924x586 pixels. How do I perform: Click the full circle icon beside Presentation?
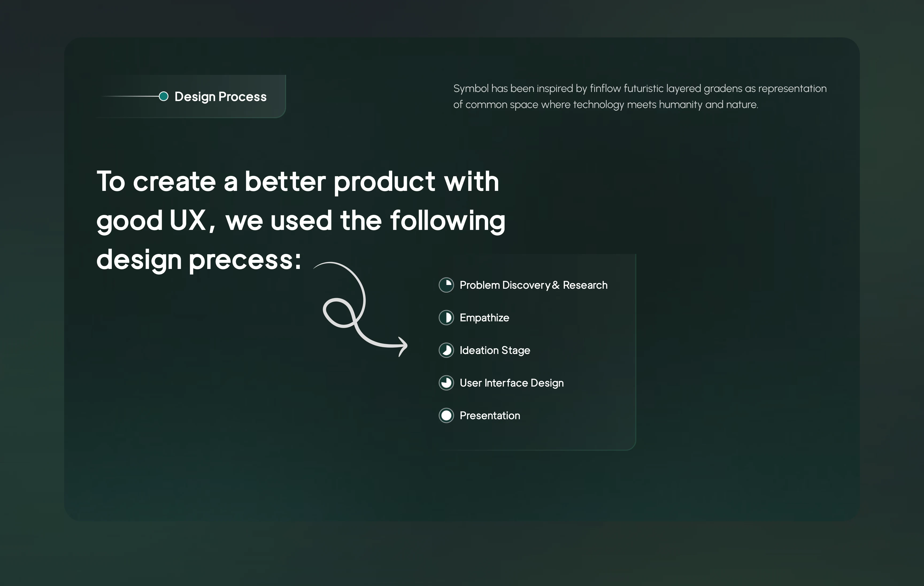[x=446, y=416]
